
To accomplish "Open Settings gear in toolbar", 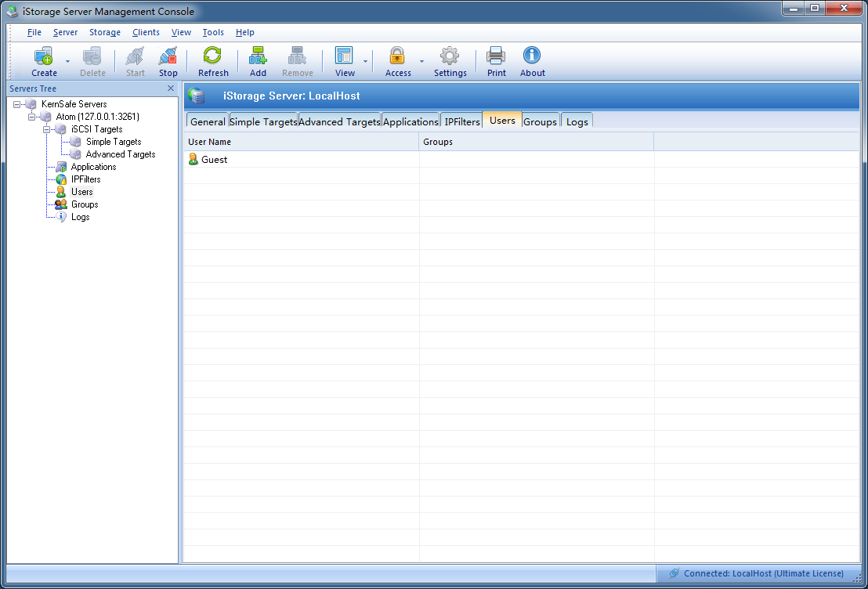I will (450, 56).
